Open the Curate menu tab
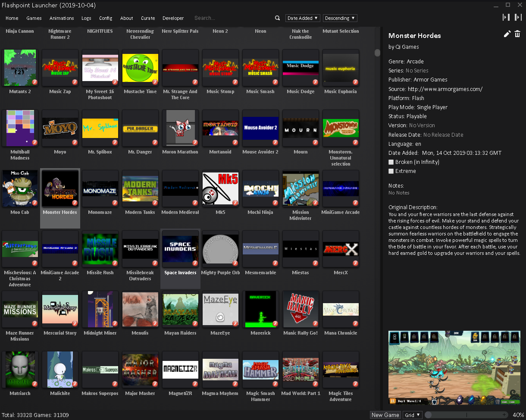Screen dimensions: 526x420 point(148,18)
